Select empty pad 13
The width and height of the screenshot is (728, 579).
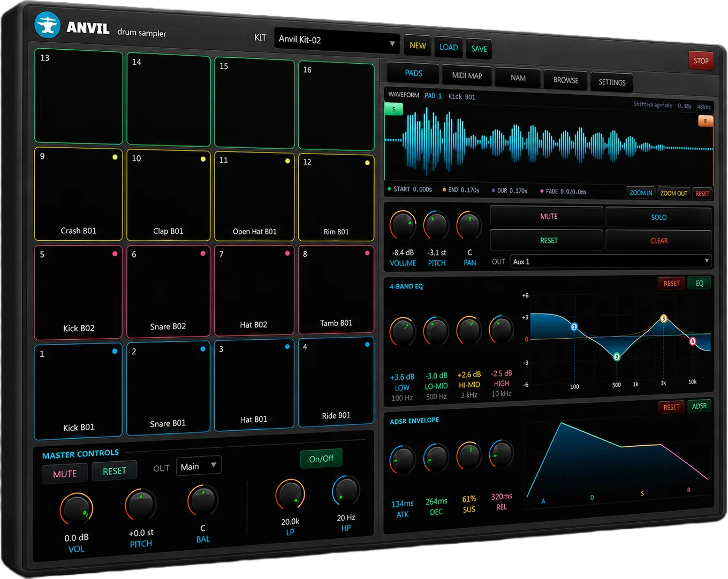(x=79, y=96)
